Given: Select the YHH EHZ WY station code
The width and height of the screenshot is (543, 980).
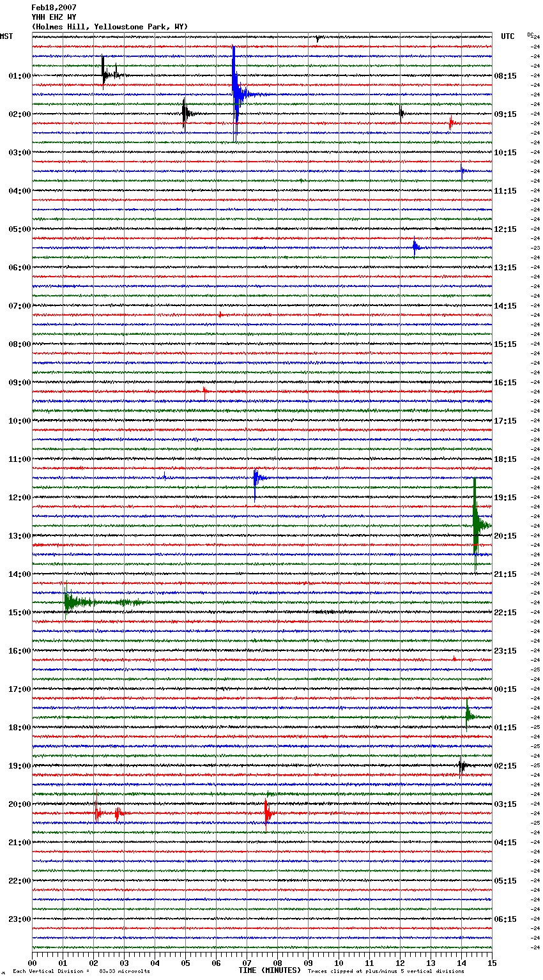Looking at the screenshot, I should pyautogui.click(x=54, y=17).
